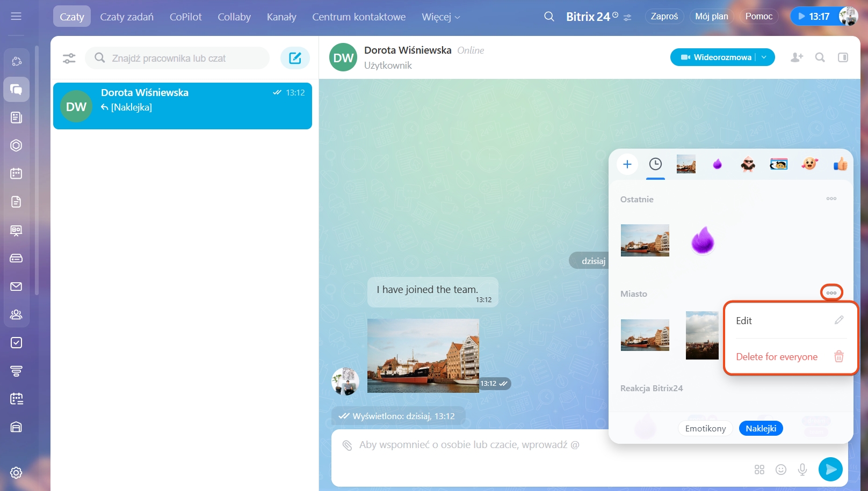868x491 pixels.
Task: Click the attach file paperclip icon
Action: [348, 445]
